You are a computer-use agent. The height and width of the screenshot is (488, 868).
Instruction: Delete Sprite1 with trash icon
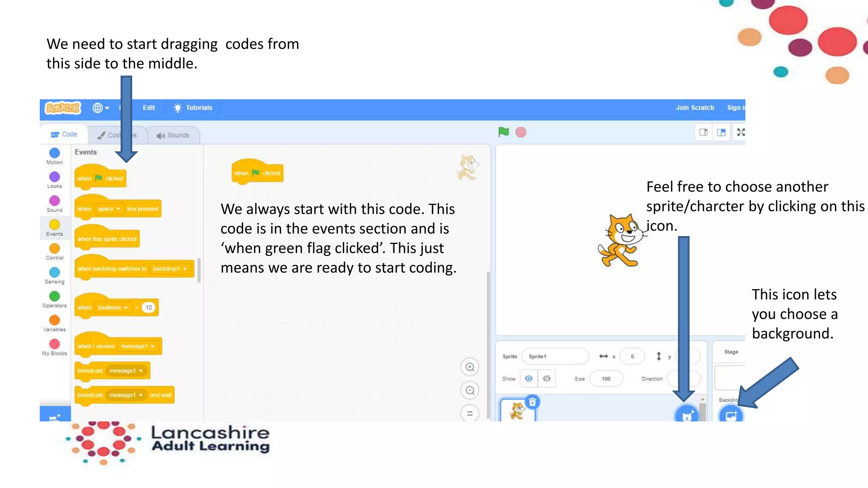coord(532,402)
